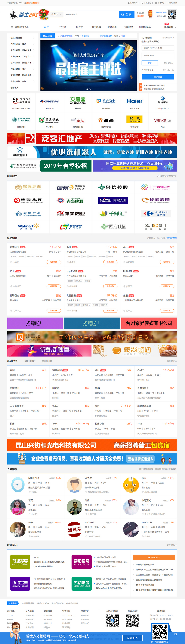Click into the keyword search field
This screenshot has height=644, width=185.
pos(91,15)
